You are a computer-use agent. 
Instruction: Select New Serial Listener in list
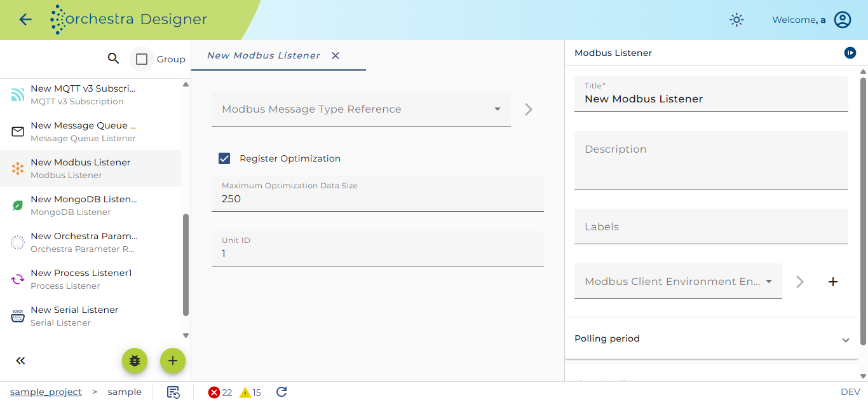point(90,316)
